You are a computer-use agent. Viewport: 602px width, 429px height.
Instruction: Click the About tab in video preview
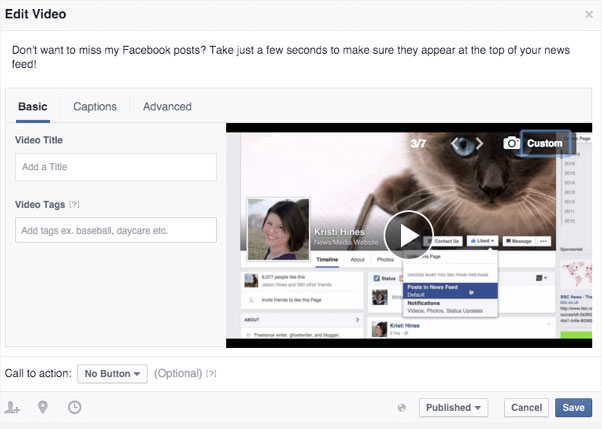(357, 260)
